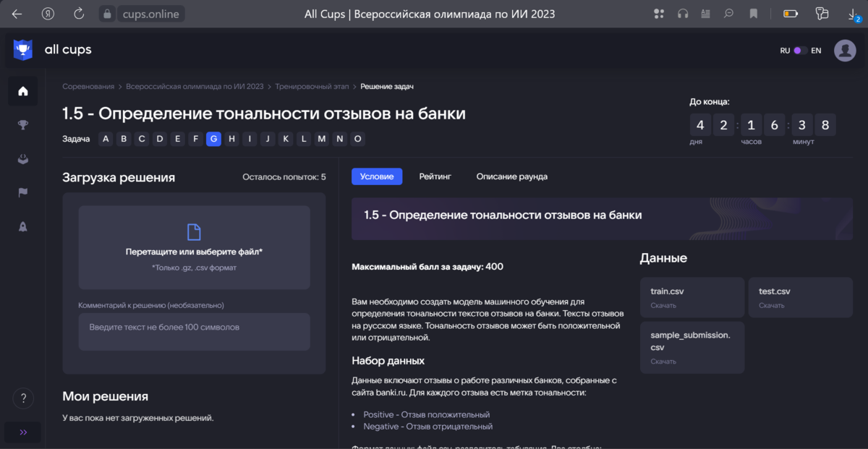Screen dimensions: 868x449
Task: Click the Осталось попыток: 5 text
Action: 284,177
